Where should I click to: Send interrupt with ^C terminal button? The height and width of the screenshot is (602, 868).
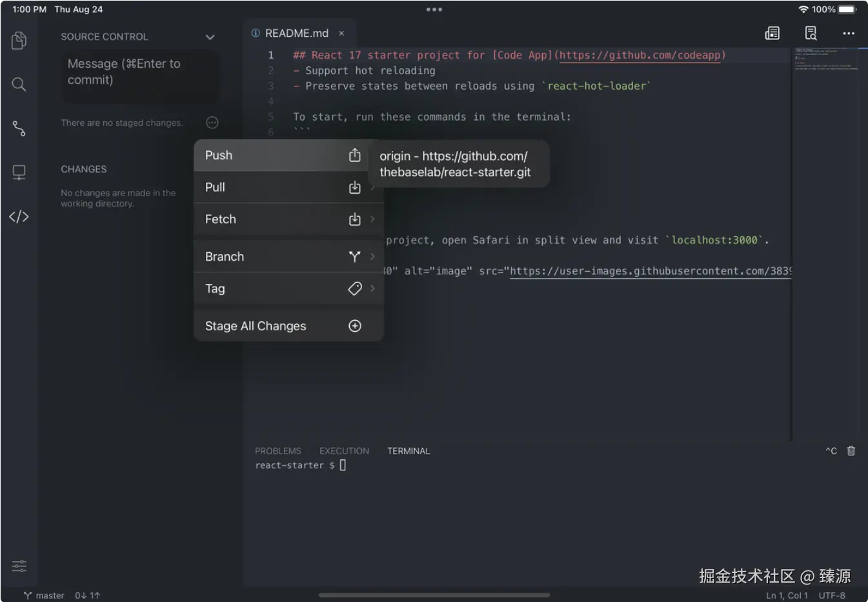tap(831, 451)
